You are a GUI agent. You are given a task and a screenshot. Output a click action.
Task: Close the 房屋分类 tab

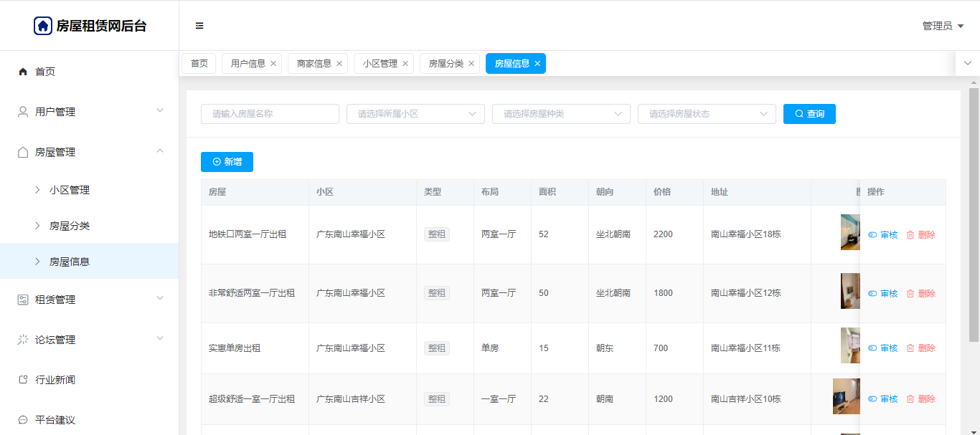[471, 64]
